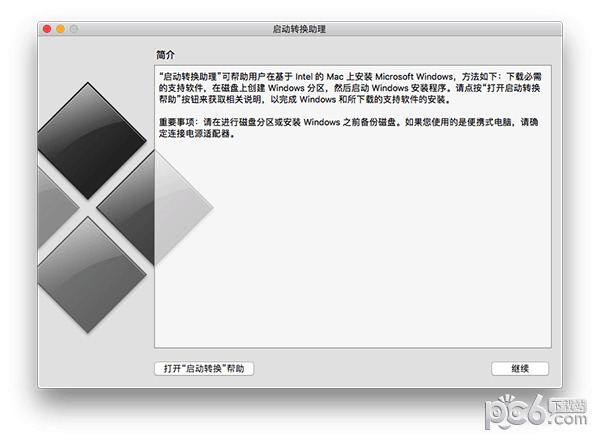Image resolution: width=600 pixels, height=442 pixels.
Task: Click the Boot Camp diamond logo
Action: click(125, 208)
